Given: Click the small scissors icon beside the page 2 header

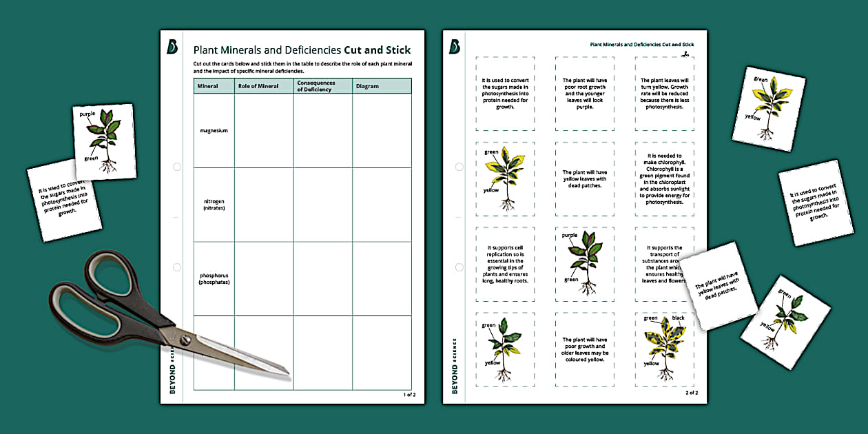Looking at the screenshot, I should (x=686, y=53).
